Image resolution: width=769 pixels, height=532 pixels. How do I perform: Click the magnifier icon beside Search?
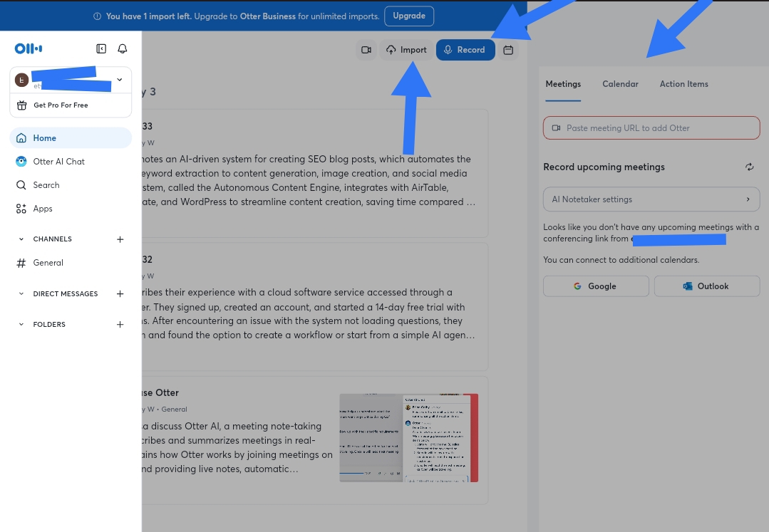[21, 185]
